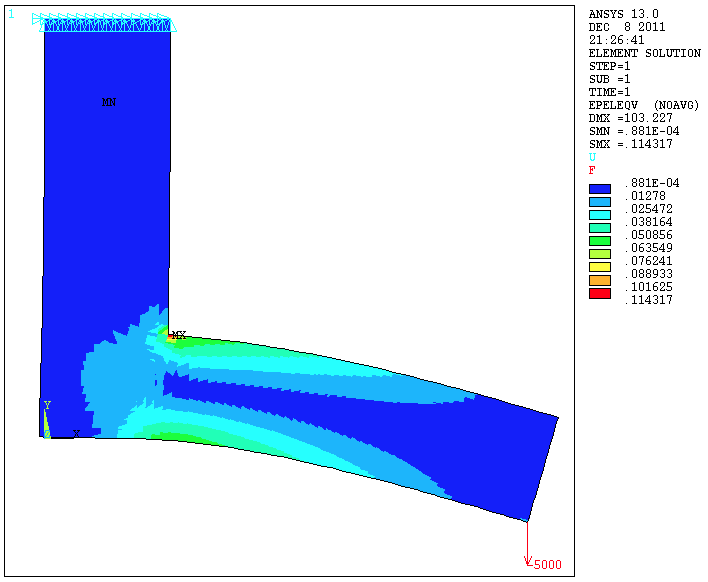Click the ELEMENT SOLUTION title text
This screenshot has height=582, width=708.
644,53
